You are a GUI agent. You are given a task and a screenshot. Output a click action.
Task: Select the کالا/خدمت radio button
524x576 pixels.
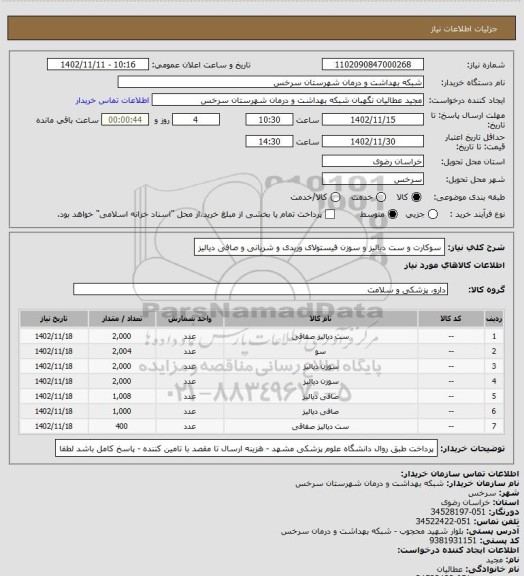pos(335,197)
